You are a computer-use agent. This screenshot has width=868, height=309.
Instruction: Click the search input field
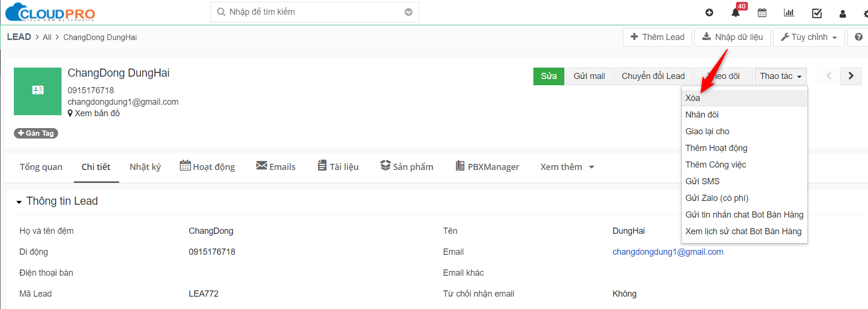[315, 12]
